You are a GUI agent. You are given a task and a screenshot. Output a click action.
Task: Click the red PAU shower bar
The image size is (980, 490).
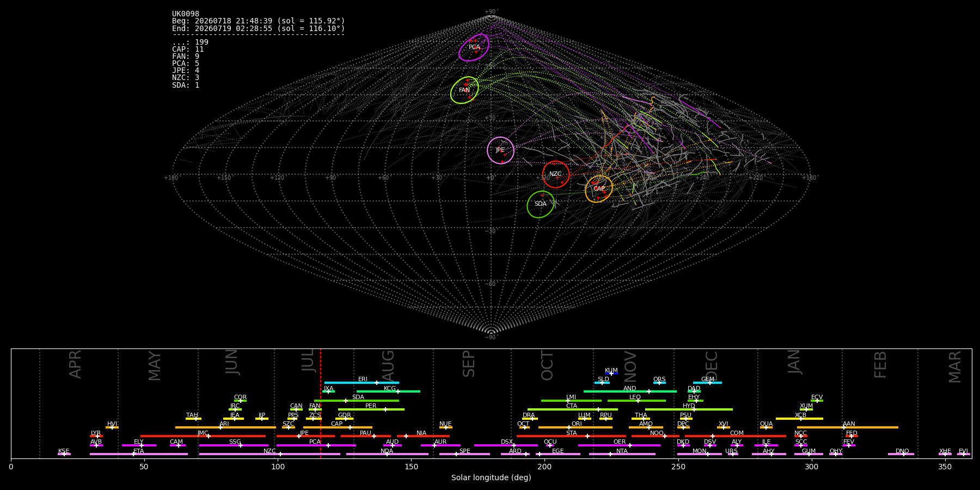pyautogui.click(x=366, y=436)
